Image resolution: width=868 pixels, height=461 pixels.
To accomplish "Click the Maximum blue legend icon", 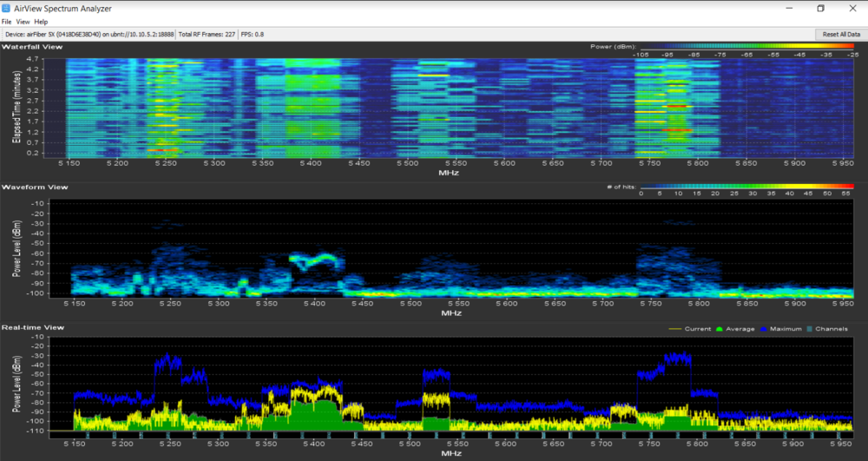I will pos(763,329).
